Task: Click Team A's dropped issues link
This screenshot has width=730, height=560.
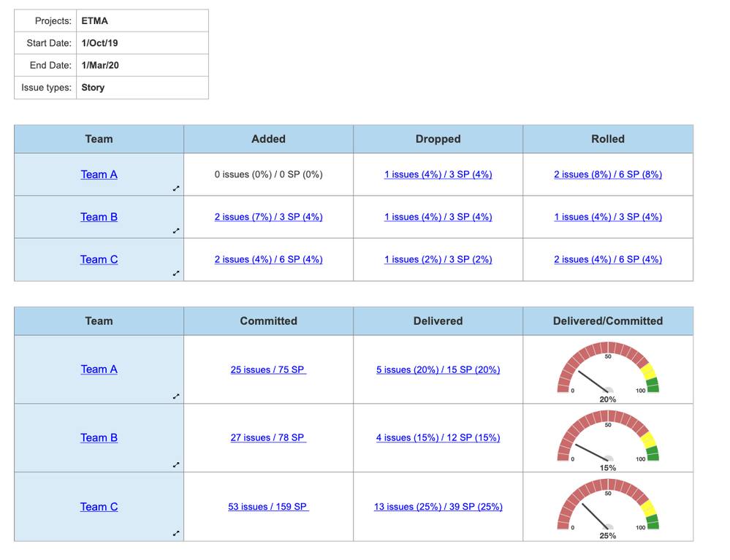Action: pos(438,174)
